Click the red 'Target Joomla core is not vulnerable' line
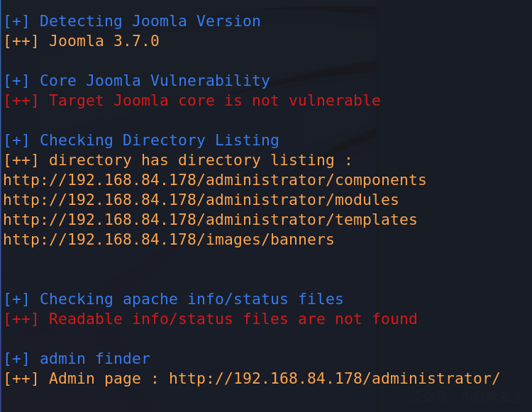The width and height of the screenshot is (532, 412). pyautogui.click(x=215, y=101)
